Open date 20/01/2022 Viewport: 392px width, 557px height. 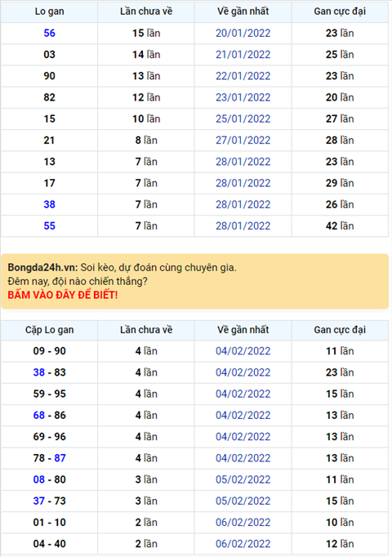point(243,33)
